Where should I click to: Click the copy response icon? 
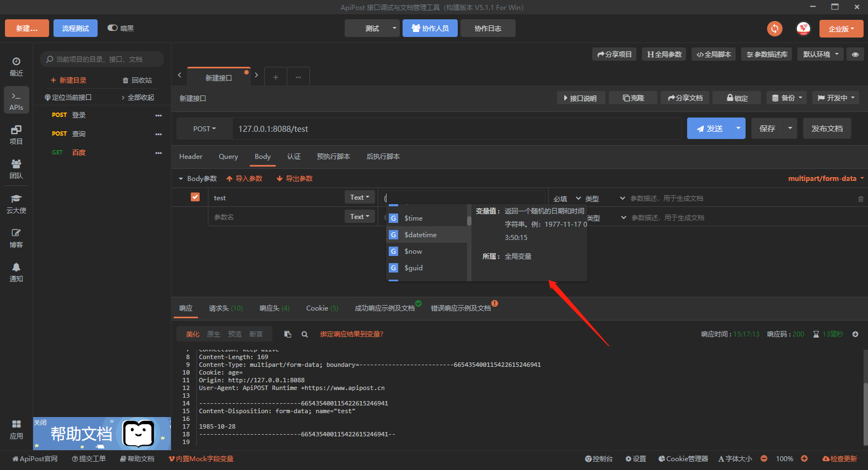click(x=287, y=334)
